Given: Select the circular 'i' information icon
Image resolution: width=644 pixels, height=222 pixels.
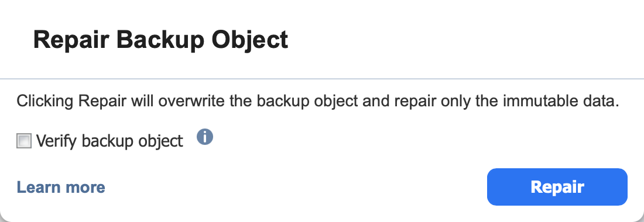Looking at the screenshot, I should pyautogui.click(x=204, y=137).
